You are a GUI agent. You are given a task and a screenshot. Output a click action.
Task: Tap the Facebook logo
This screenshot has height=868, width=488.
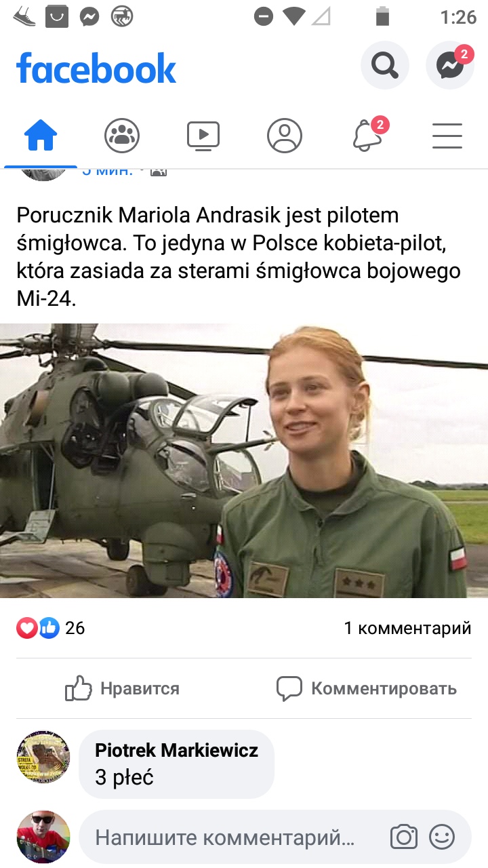(x=96, y=68)
